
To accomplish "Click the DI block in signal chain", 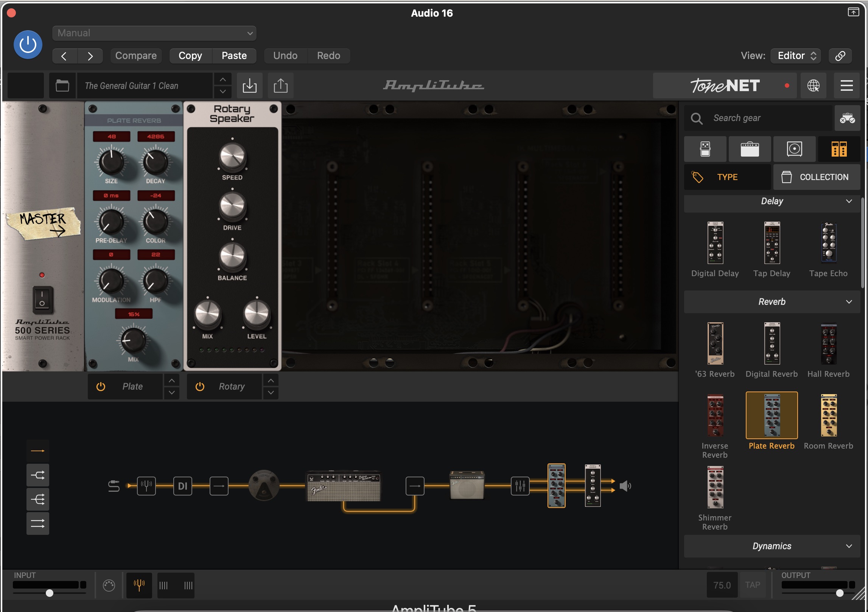I will 183,486.
